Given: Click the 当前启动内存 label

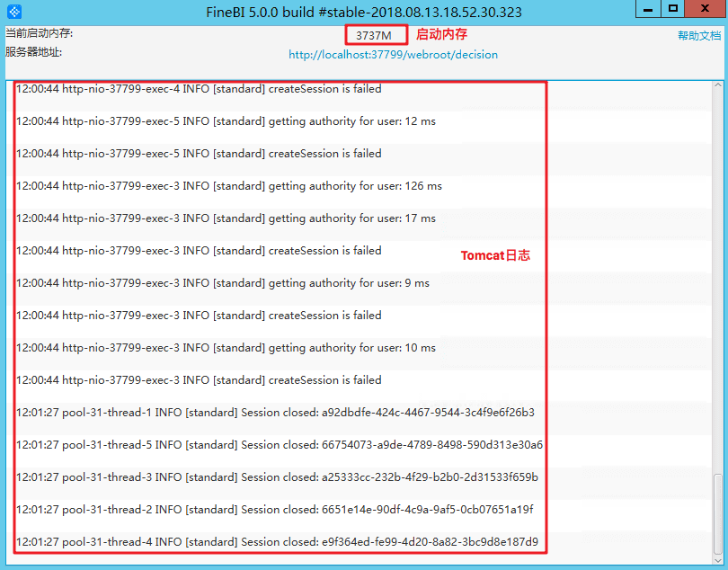Looking at the screenshot, I should pyautogui.click(x=39, y=33).
